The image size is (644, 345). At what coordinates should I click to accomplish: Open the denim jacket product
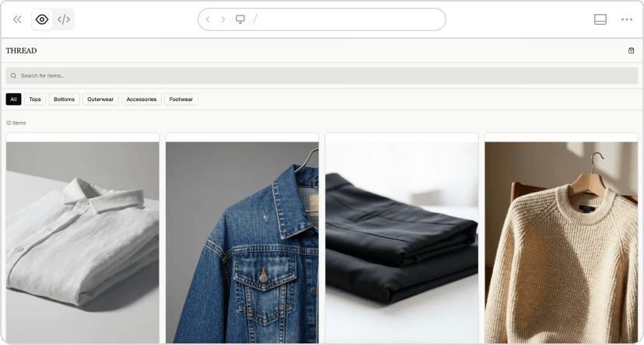click(242, 241)
